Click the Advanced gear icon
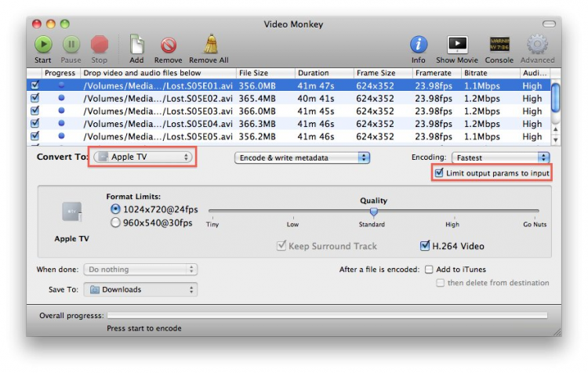The width and height of the screenshot is (588, 373). tap(537, 44)
